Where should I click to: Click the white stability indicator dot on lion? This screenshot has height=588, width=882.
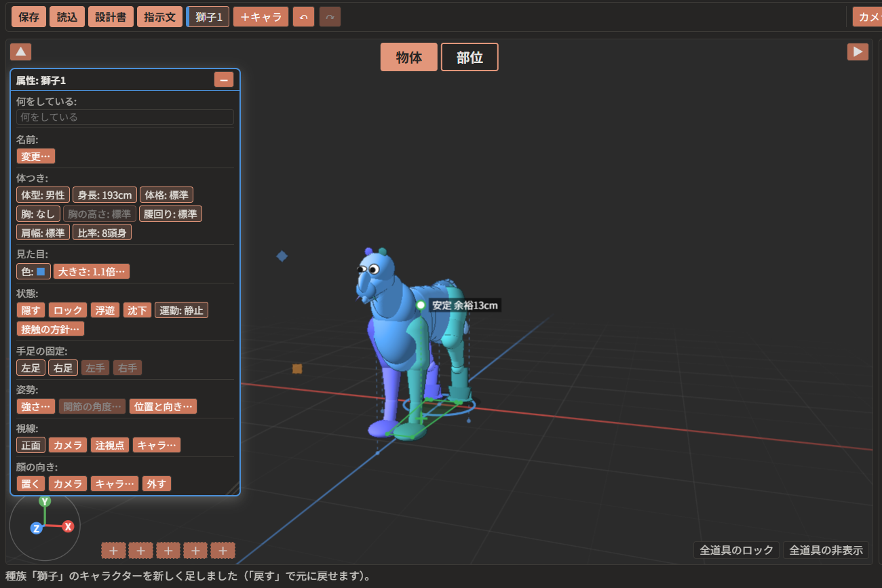click(x=421, y=305)
